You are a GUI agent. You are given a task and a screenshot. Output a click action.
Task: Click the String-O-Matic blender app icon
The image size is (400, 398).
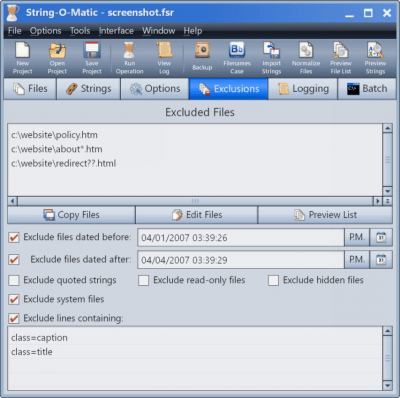point(13,13)
